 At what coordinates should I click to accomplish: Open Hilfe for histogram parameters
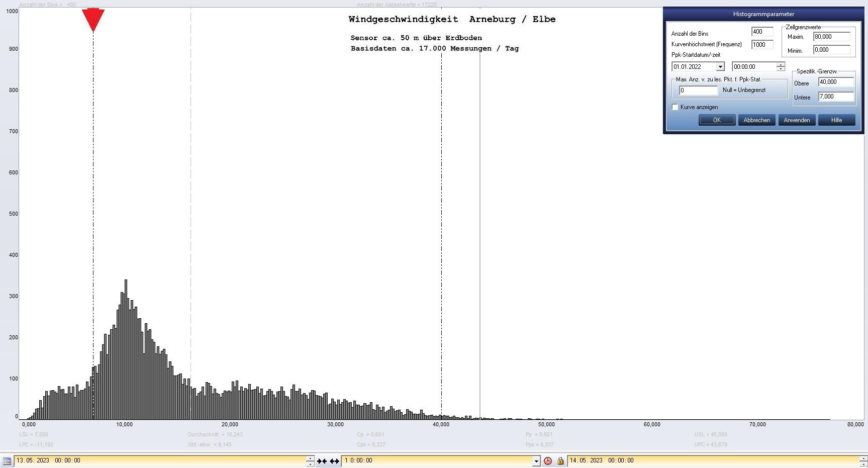click(x=836, y=120)
